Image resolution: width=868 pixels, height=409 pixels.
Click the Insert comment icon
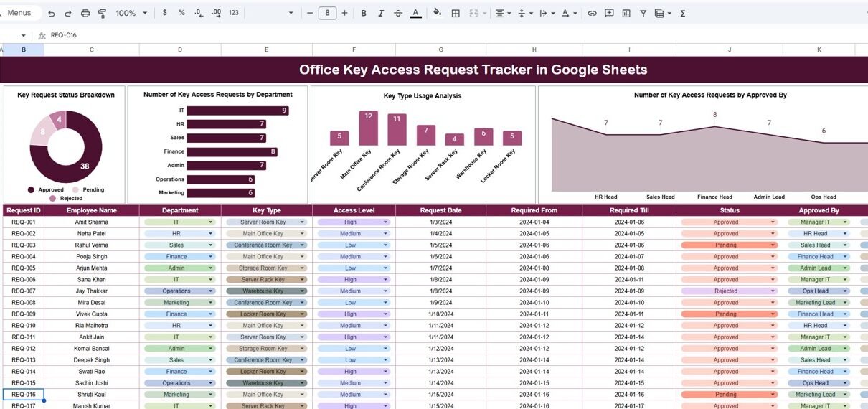coord(609,13)
